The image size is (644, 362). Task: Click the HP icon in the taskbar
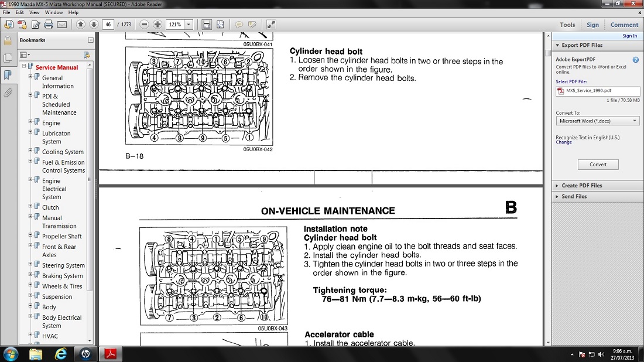click(x=85, y=354)
